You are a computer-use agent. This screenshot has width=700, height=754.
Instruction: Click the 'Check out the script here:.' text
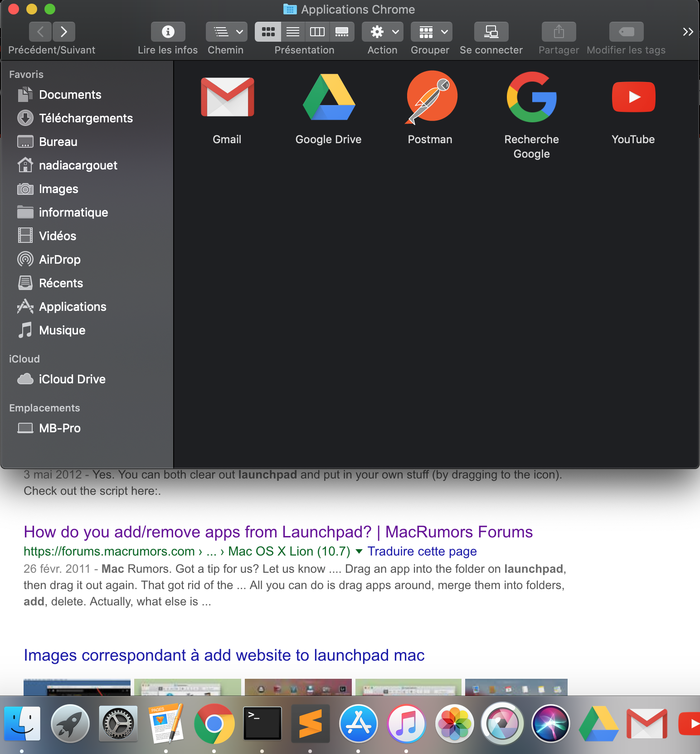point(92,491)
